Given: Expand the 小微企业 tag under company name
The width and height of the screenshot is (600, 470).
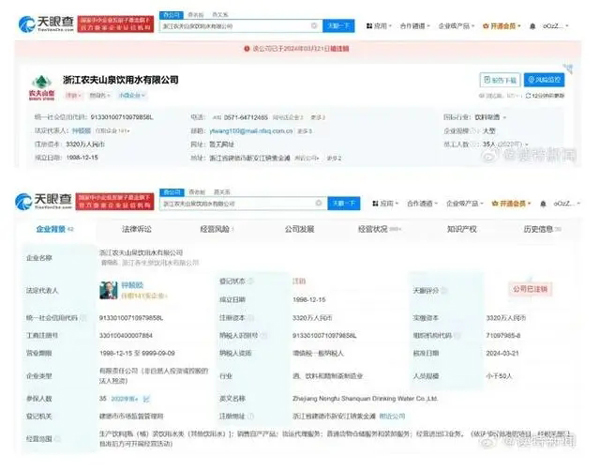Looking at the screenshot, I should tap(132, 95).
